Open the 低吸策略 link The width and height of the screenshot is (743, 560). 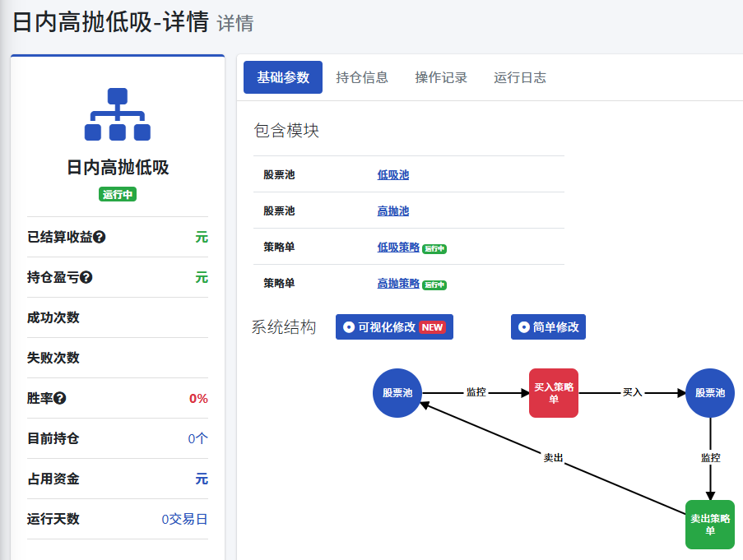[398, 247]
